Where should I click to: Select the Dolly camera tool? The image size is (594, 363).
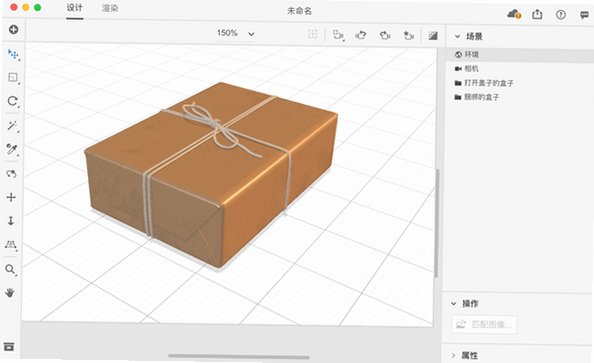coord(11,221)
